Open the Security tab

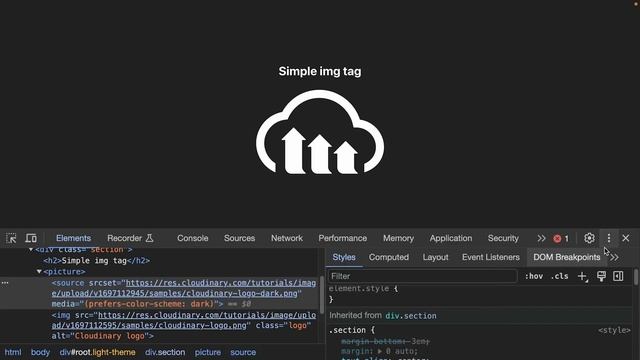(503, 238)
